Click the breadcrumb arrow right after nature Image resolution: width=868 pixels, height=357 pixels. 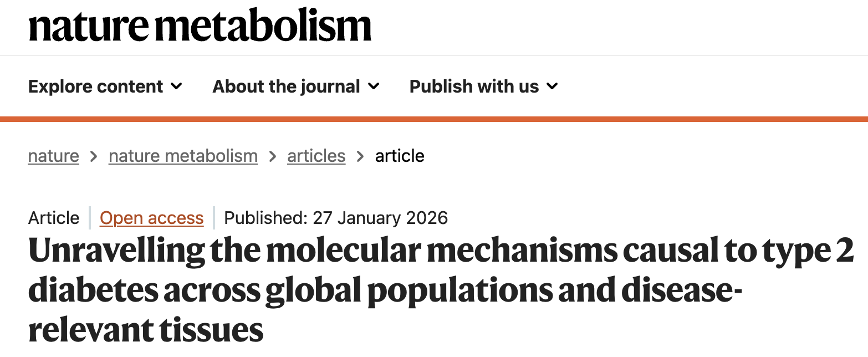point(94,157)
